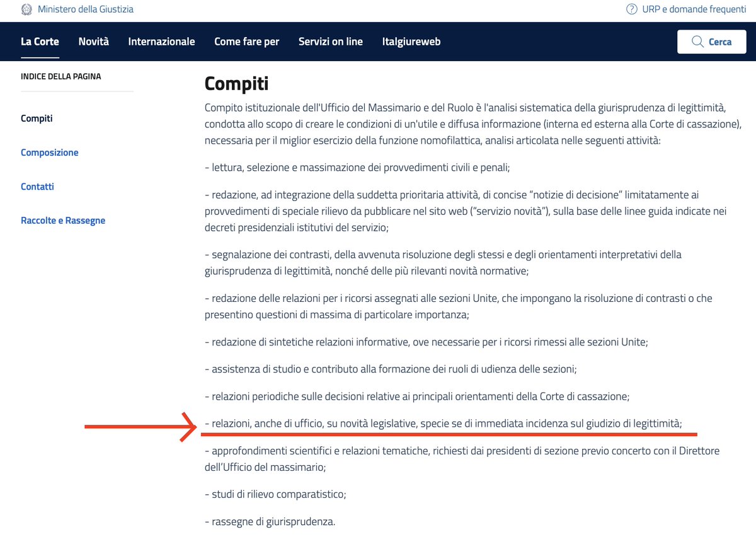The height and width of the screenshot is (549, 756).
Task: Click line 'studi di rilievo comparatistico'
Action: point(275,494)
